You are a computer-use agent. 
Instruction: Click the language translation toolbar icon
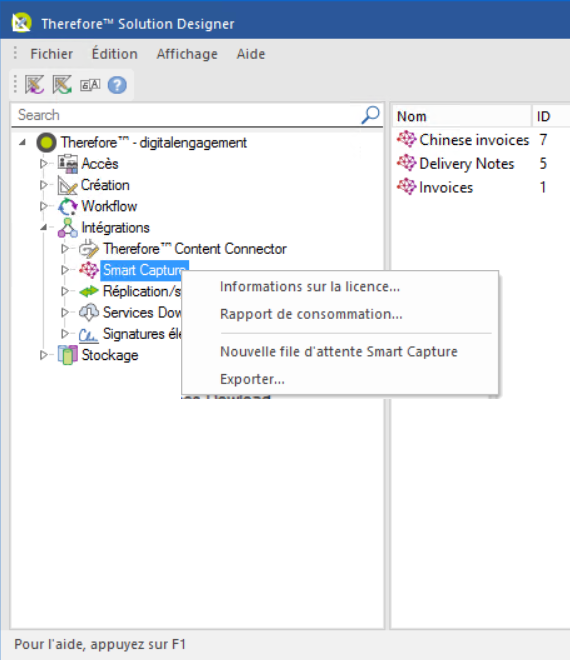pos(90,85)
